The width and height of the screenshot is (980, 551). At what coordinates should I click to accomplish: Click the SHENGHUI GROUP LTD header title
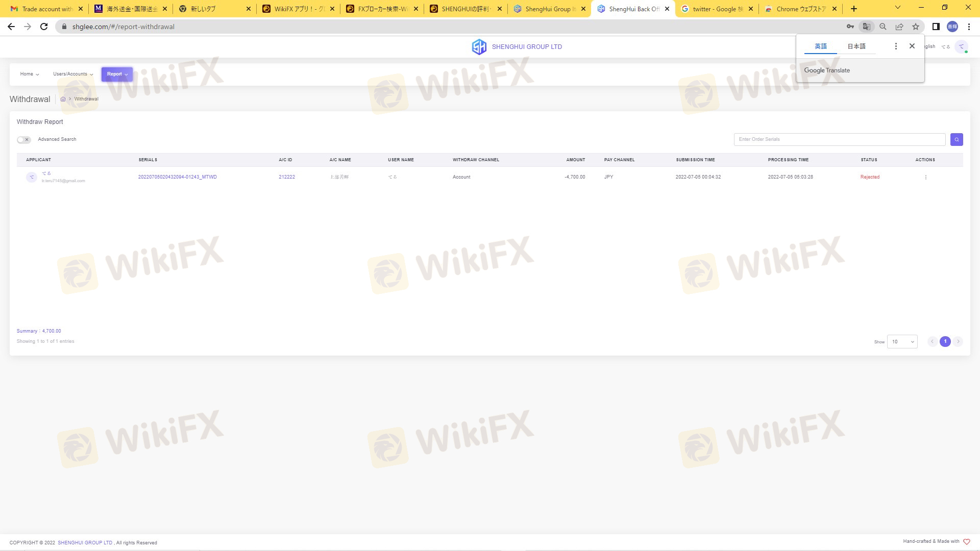[527, 47]
